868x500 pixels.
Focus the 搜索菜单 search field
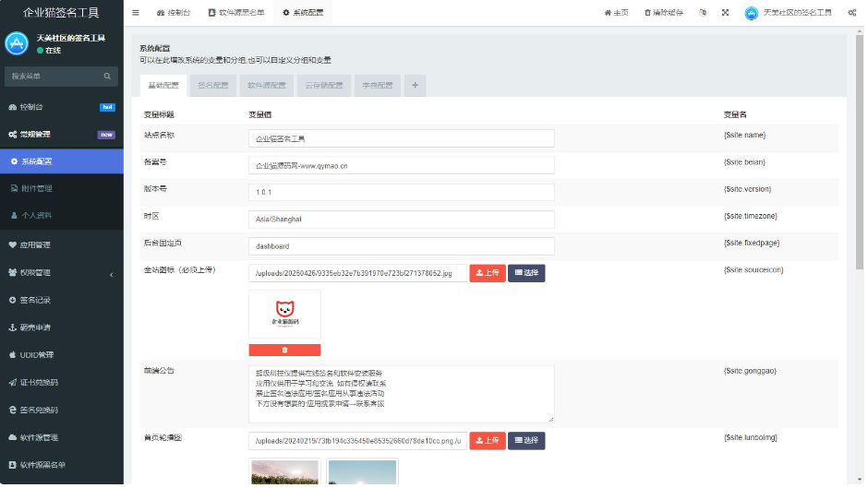pos(61,77)
